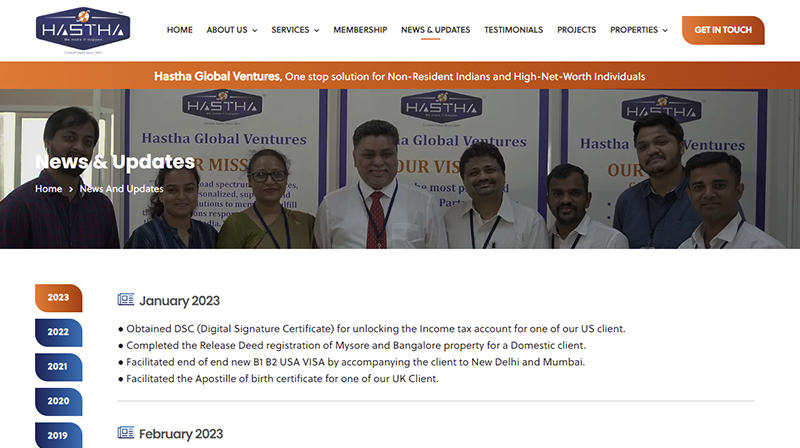Show updates for year 2020
Screen dimensions: 800x448
click(59, 401)
